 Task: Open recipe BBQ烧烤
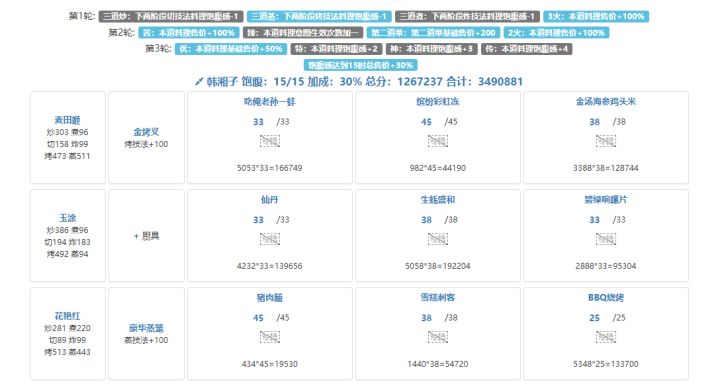pos(606,297)
